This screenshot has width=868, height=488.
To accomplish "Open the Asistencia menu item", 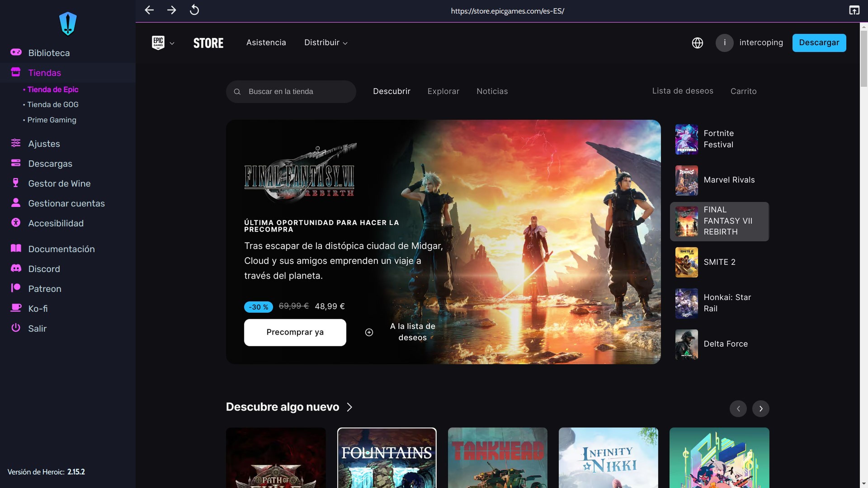I will (x=266, y=42).
